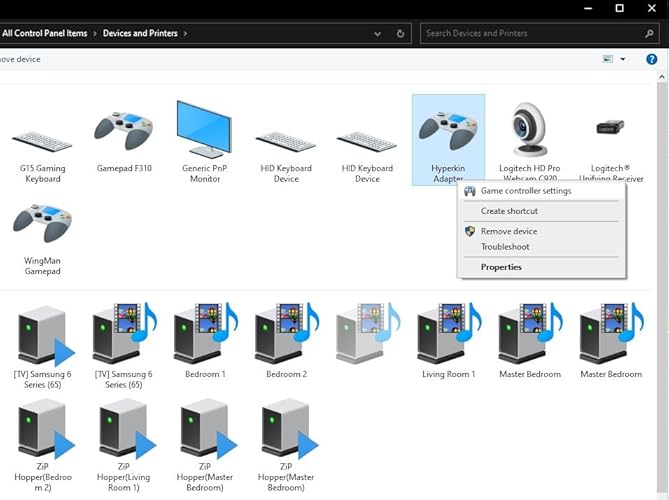Click the help question mark icon

(651, 59)
